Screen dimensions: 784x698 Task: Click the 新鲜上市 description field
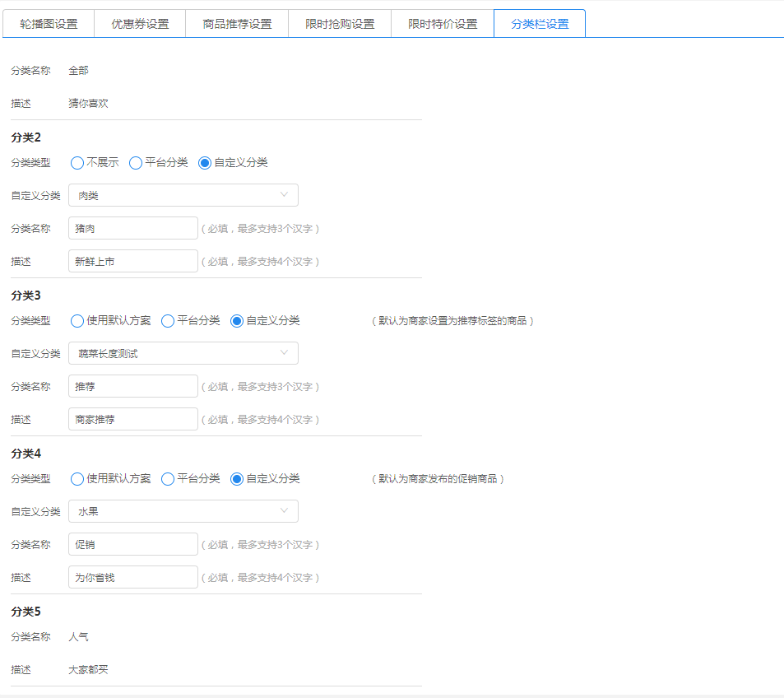point(133,261)
